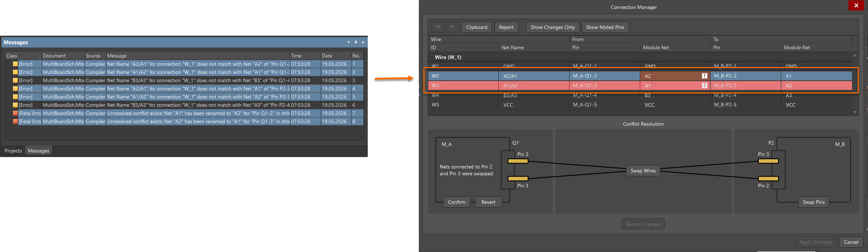Toggle Show Mated Pins
This screenshot has height=252, width=868.
605,27
